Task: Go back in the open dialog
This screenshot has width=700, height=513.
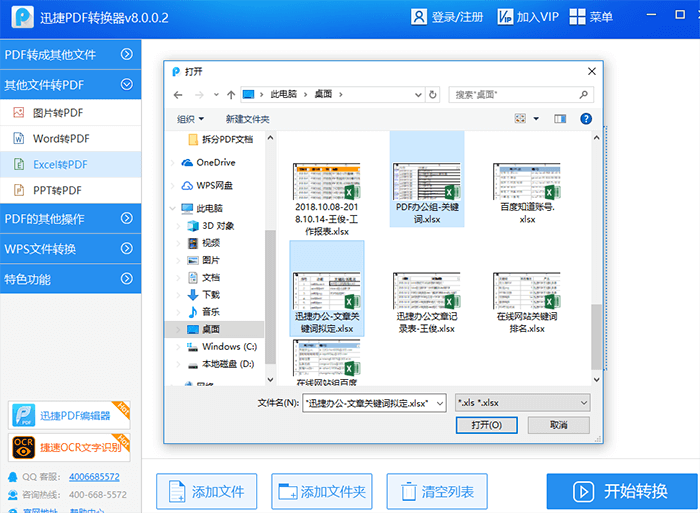Action: (x=178, y=95)
